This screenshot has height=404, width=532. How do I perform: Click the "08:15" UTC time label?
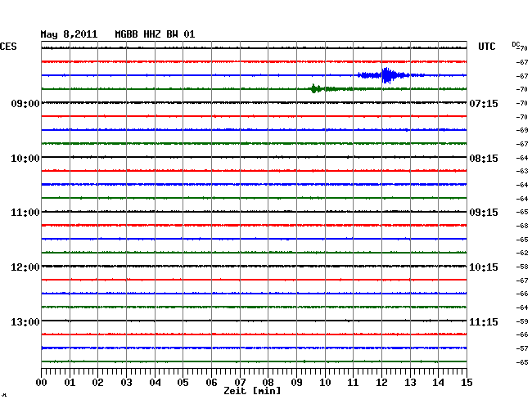click(484, 159)
